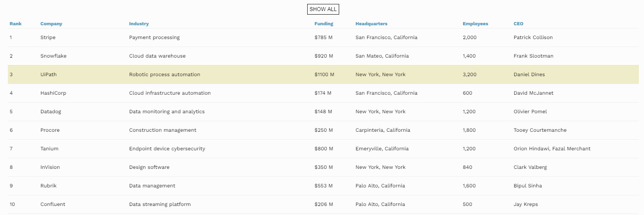The height and width of the screenshot is (215, 644).
Task: Select the Confluent row
Action: click(323, 204)
